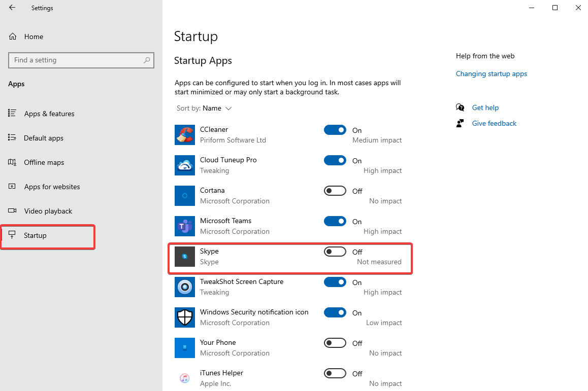Open the Changing startup apps link
The width and height of the screenshot is (588, 391).
(491, 74)
